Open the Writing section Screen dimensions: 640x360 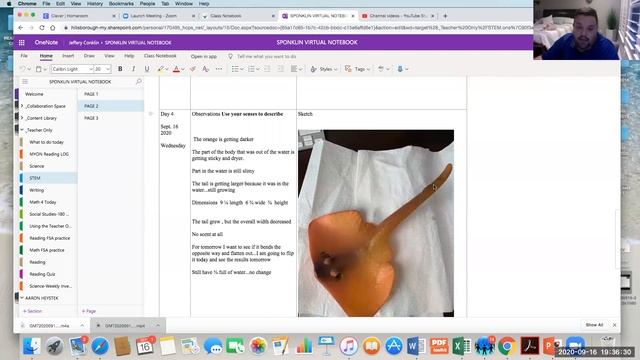[x=36, y=190]
